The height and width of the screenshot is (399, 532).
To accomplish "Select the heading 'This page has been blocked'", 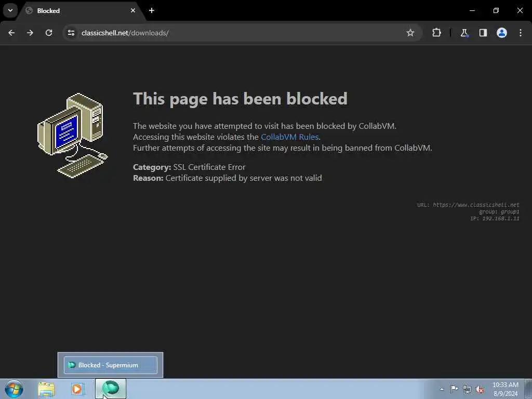I will [240, 99].
